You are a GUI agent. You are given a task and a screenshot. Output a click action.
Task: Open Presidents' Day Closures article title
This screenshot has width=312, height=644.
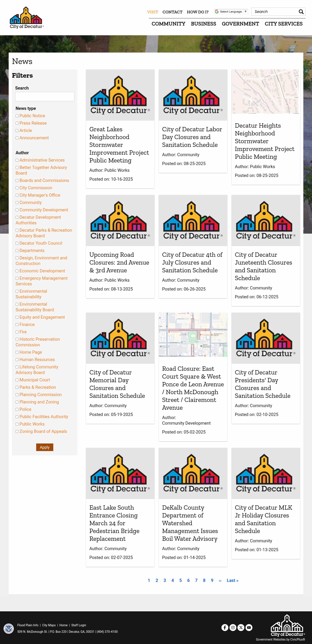click(262, 384)
